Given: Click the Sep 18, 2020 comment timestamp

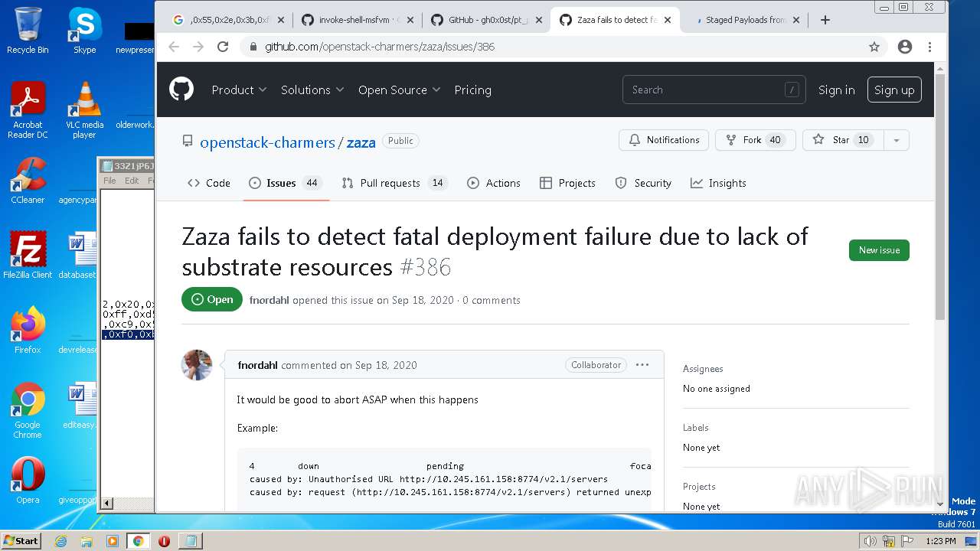Looking at the screenshot, I should pos(386,365).
